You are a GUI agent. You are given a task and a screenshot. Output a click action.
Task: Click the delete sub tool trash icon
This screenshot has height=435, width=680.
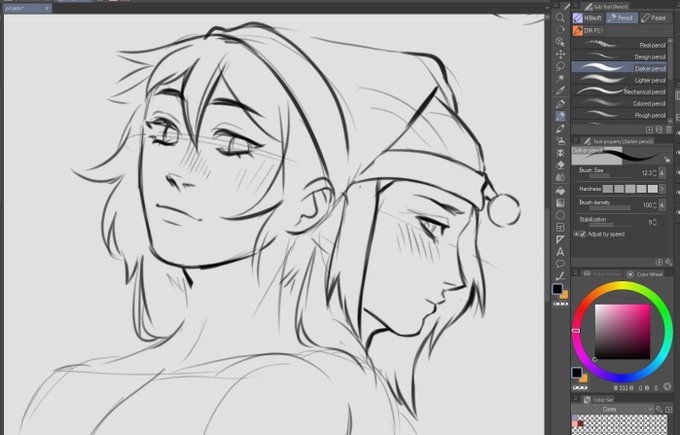(668, 130)
